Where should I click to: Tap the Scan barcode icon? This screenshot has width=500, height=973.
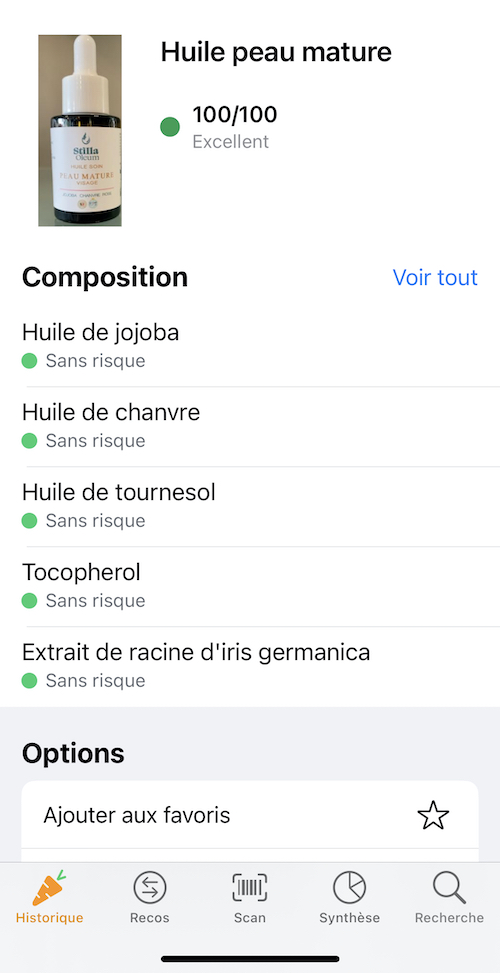pyautogui.click(x=250, y=888)
